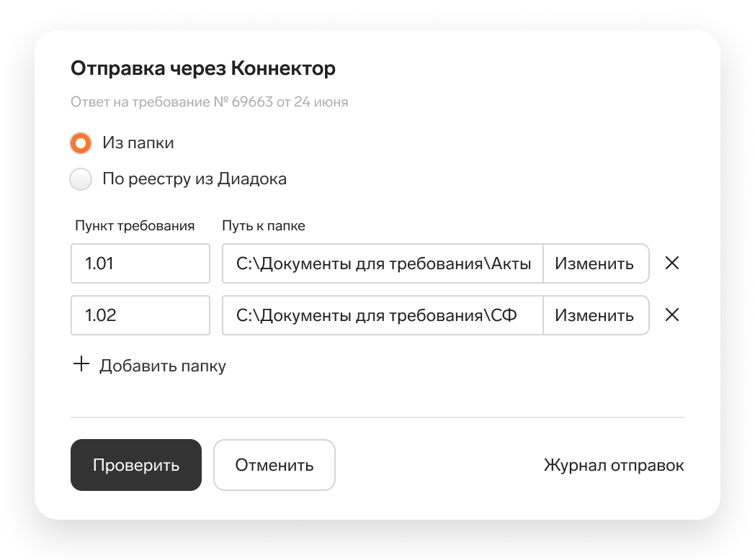Click the 'Из папки' option label

(x=138, y=143)
